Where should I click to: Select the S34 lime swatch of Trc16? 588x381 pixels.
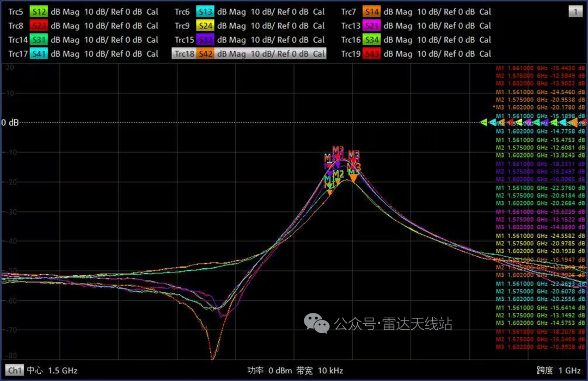(372, 40)
